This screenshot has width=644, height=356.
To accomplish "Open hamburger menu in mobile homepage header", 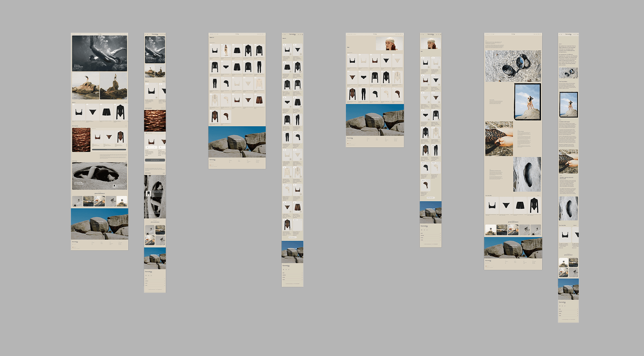I will [146, 34].
